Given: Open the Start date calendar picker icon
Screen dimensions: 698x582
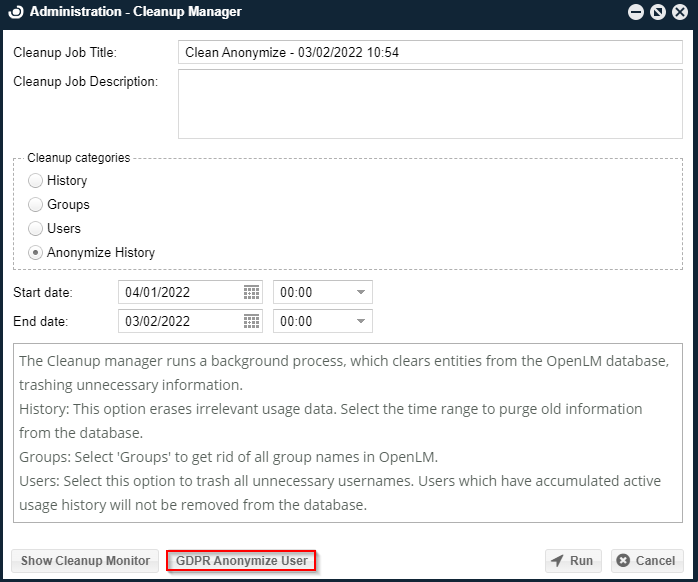Looking at the screenshot, I should pos(251,293).
